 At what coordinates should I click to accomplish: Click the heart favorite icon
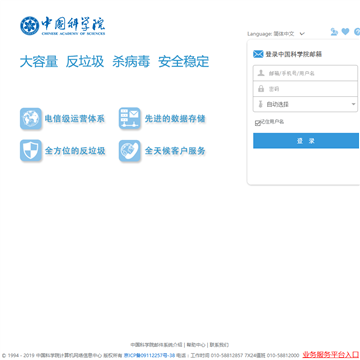[x=345, y=31]
